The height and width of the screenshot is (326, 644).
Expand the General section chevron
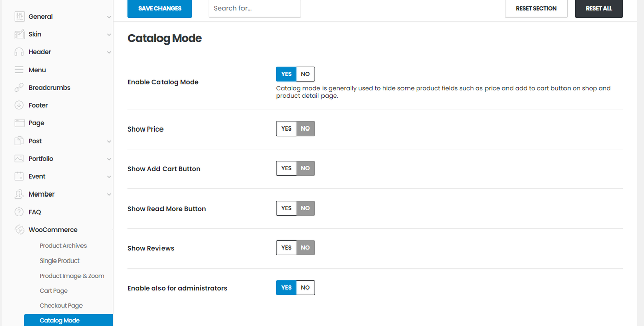click(x=109, y=17)
